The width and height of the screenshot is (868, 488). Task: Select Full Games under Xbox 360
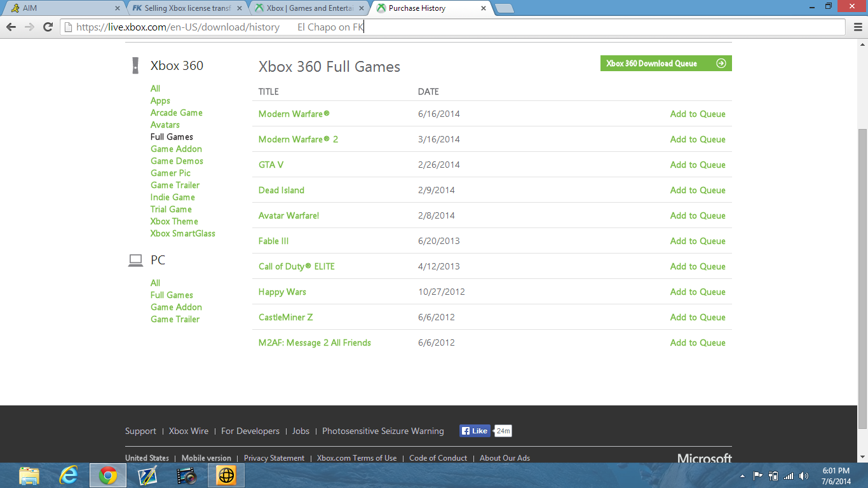(x=172, y=137)
